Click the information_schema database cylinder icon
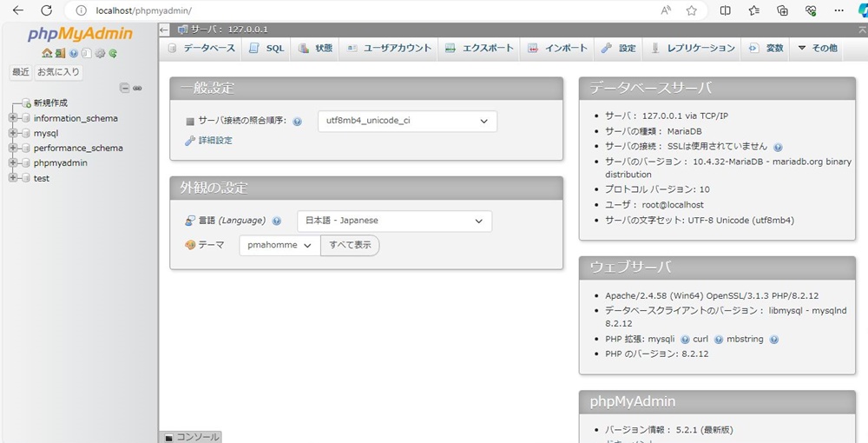868x443 pixels. point(24,118)
